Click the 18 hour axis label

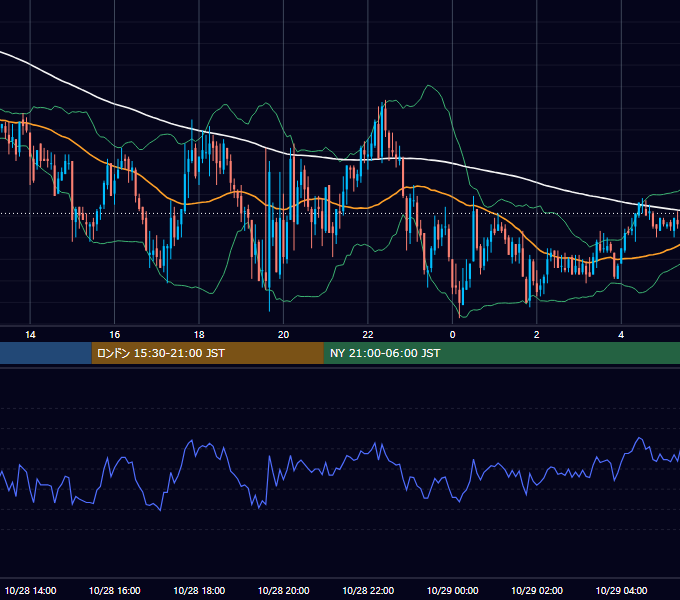point(199,335)
